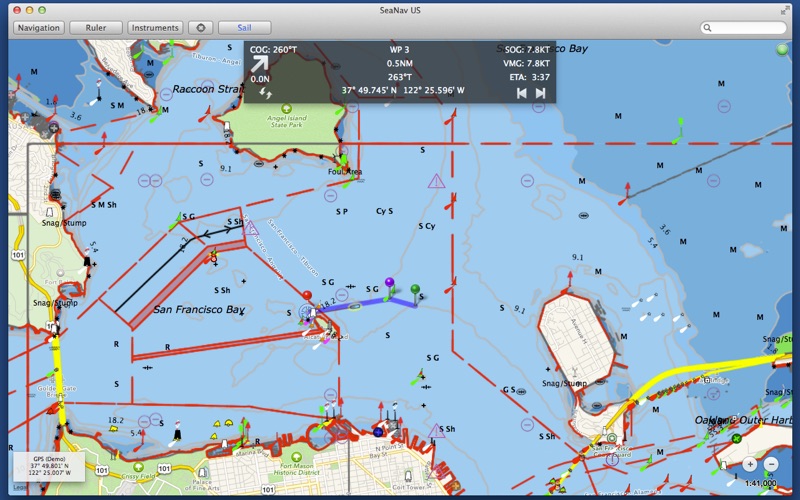
Task: Enter fullscreen using the title bar arrows
Action: click(785, 9)
